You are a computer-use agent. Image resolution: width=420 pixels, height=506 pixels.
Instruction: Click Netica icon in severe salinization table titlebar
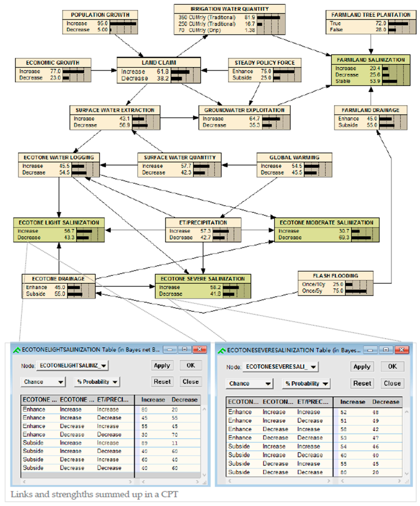pyautogui.click(x=221, y=351)
